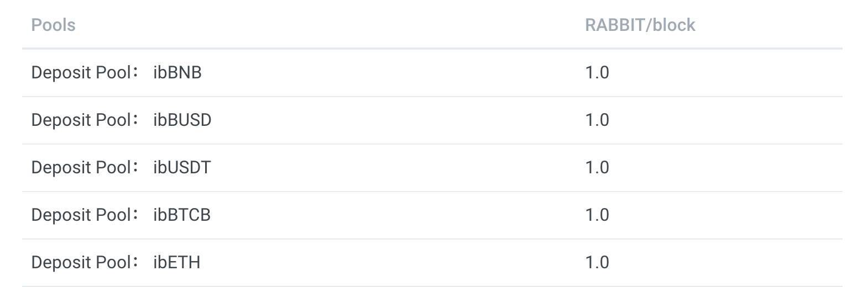Click the Deposit Pool label beside ibBUSD
The width and height of the screenshot is (868, 287).
[81, 120]
